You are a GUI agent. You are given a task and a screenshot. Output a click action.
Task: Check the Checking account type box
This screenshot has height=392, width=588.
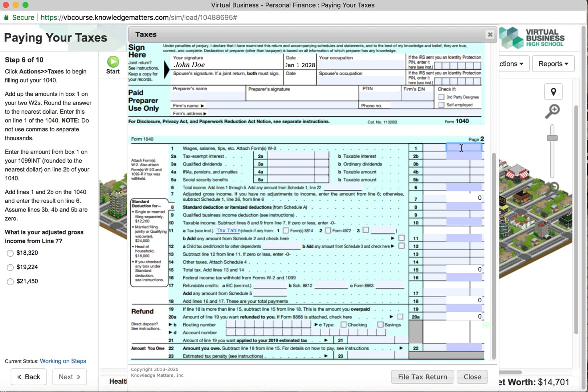point(343,324)
